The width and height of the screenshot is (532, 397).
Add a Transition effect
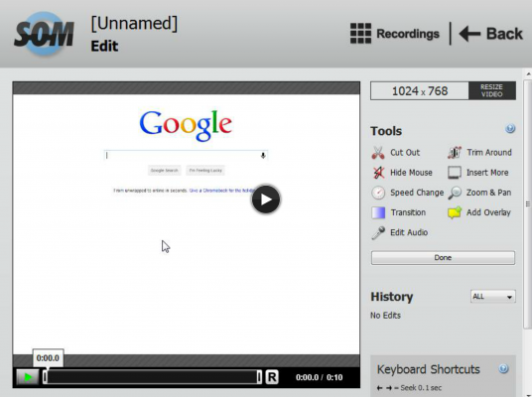[399, 212]
